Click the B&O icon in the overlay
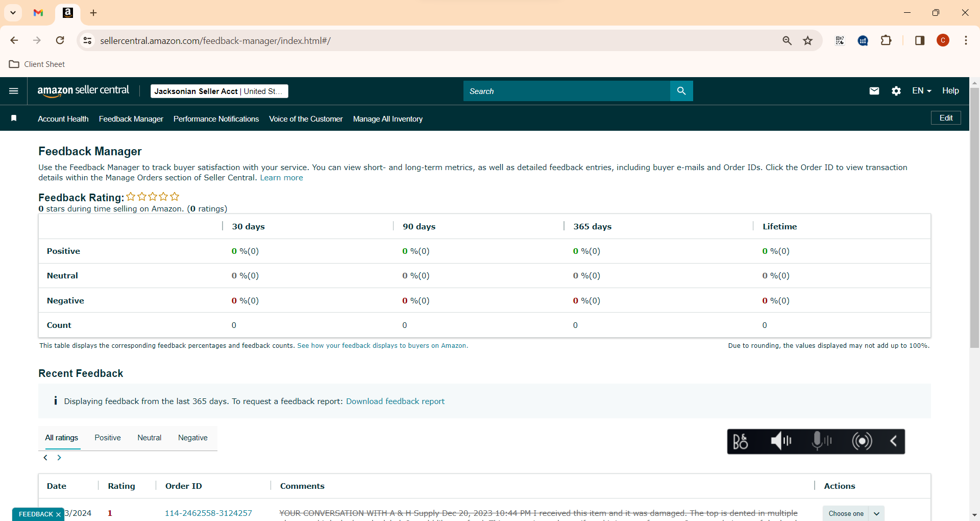This screenshot has width=980, height=521. [741, 441]
